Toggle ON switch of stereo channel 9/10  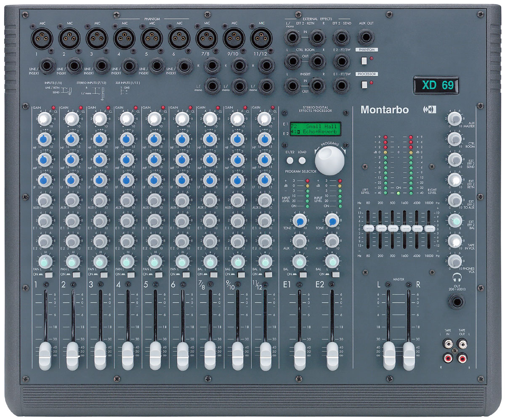click(241, 275)
